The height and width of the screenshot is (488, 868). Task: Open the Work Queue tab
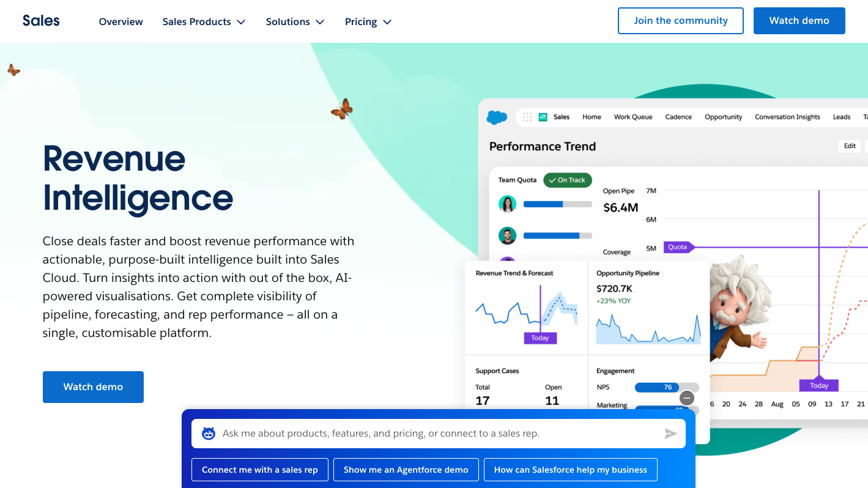tap(633, 117)
